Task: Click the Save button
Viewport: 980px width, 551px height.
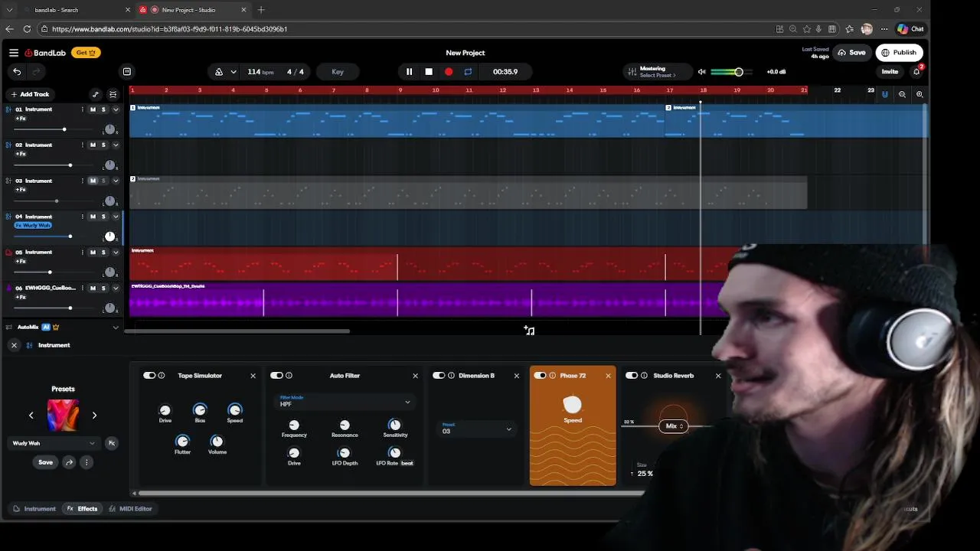Action: click(851, 53)
